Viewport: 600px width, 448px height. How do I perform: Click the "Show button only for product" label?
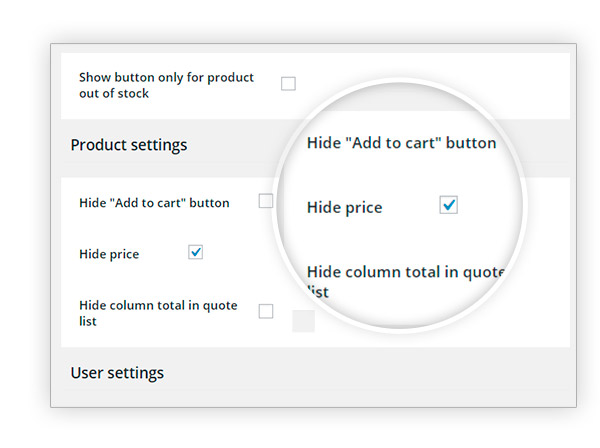pyautogui.click(x=166, y=77)
